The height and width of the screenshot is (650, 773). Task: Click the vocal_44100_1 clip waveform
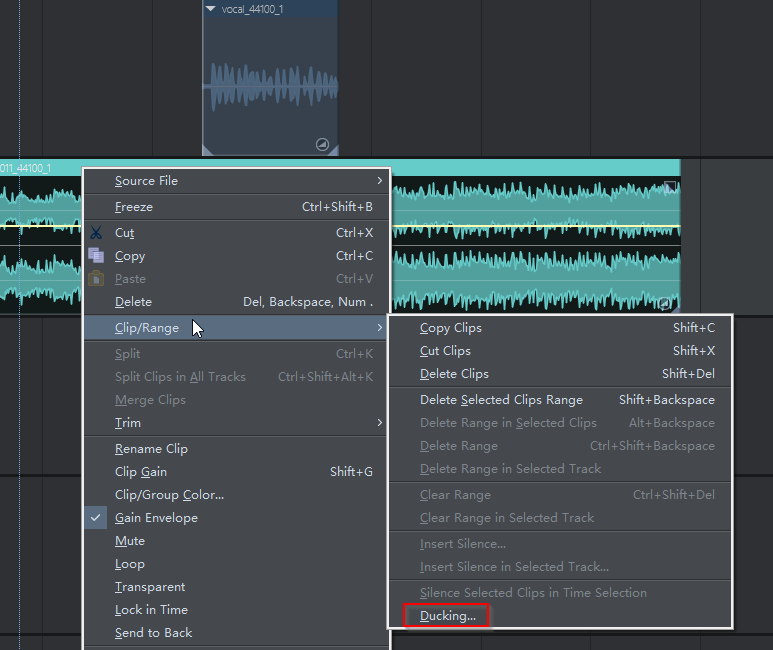[x=270, y=86]
